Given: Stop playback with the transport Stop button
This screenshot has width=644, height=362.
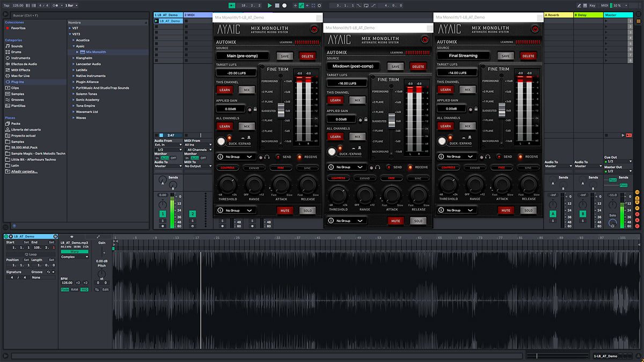Looking at the screenshot, I should pos(277,5).
